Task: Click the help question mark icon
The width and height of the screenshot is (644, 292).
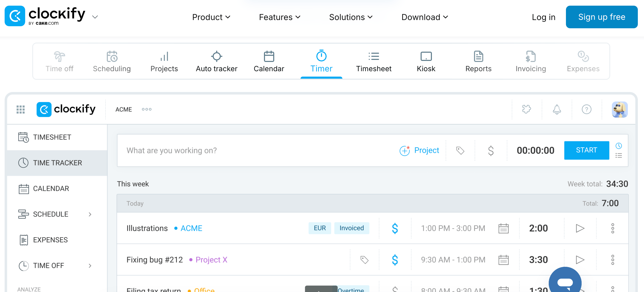Action: click(586, 109)
